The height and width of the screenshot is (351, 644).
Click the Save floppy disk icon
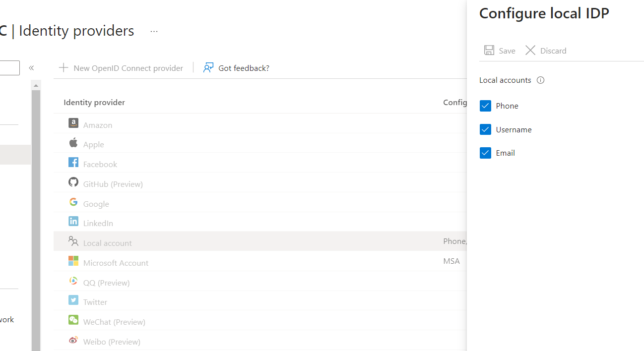click(x=489, y=51)
